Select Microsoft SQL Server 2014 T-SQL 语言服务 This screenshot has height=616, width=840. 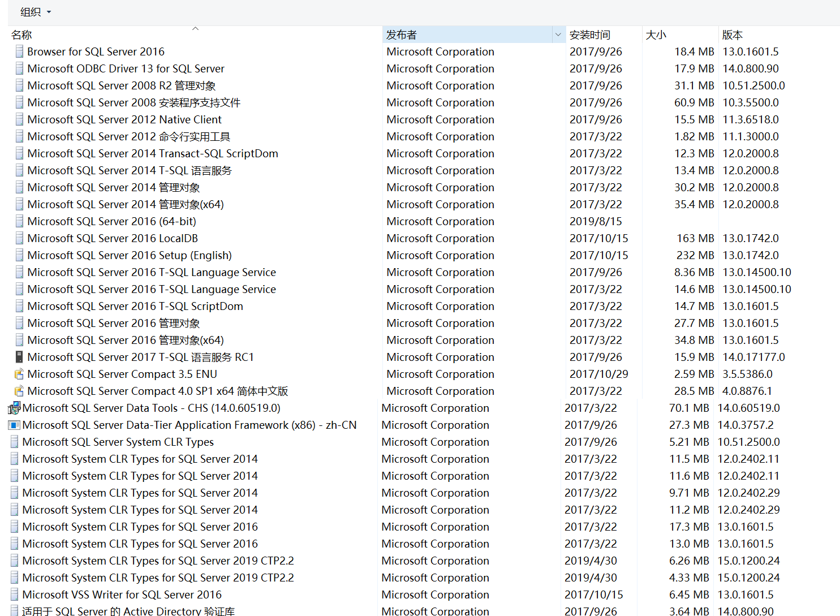point(130,170)
